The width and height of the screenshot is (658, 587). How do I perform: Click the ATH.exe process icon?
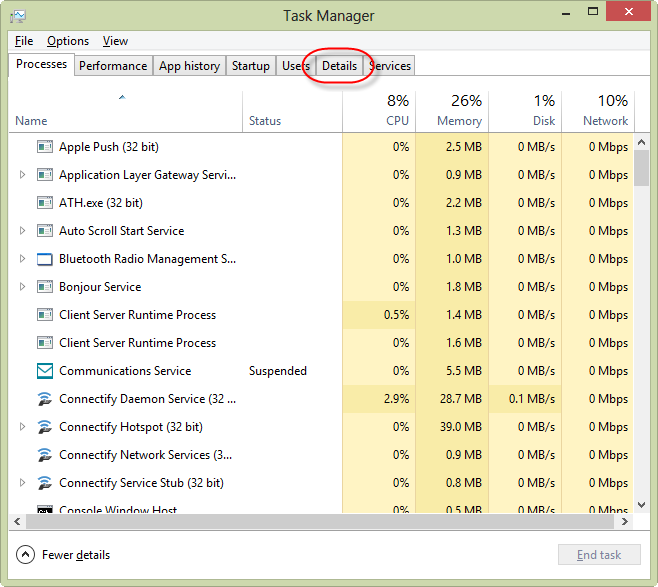[x=44, y=203]
